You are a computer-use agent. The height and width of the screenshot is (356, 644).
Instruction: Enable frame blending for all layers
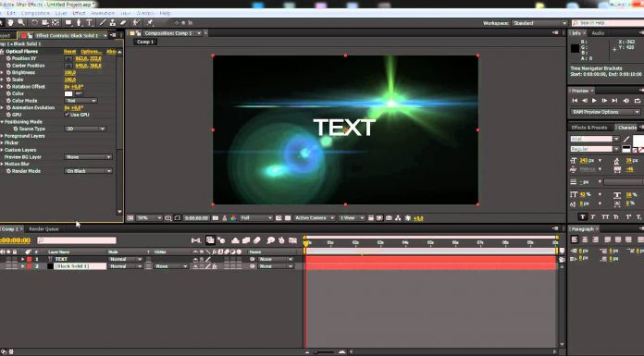pos(246,240)
